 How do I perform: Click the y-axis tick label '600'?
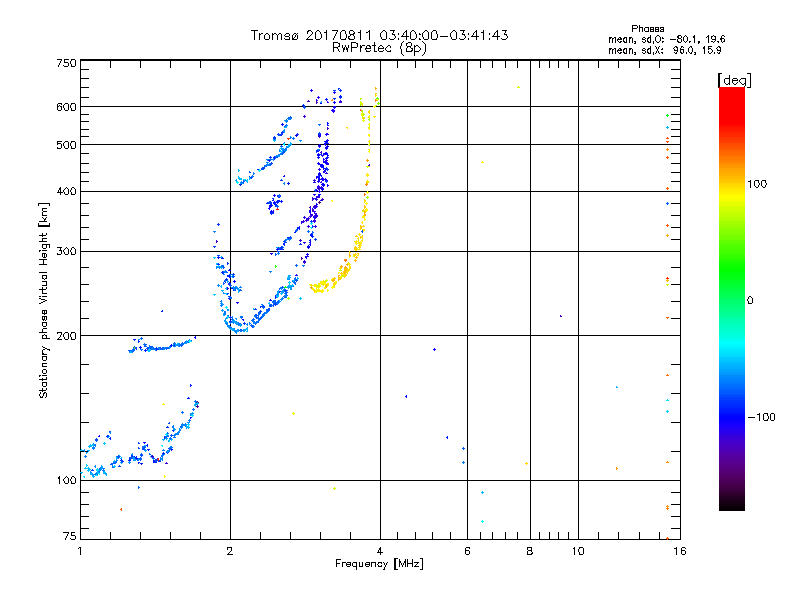(66, 107)
